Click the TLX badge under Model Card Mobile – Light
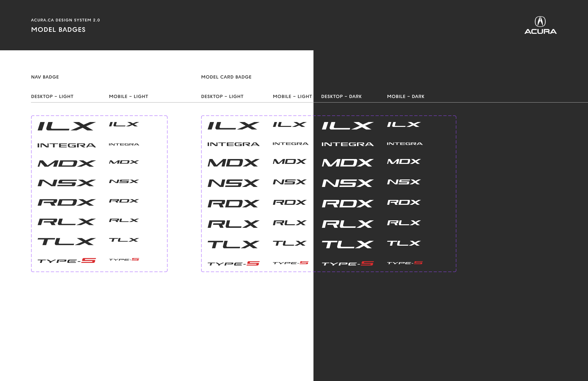The width and height of the screenshot is (588, 381). tap(290, 243)
